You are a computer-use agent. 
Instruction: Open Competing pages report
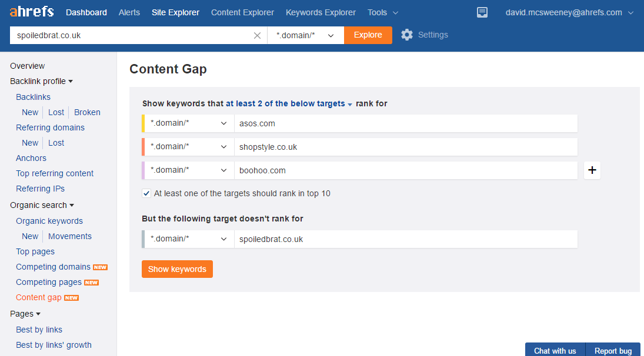[49, 282]
